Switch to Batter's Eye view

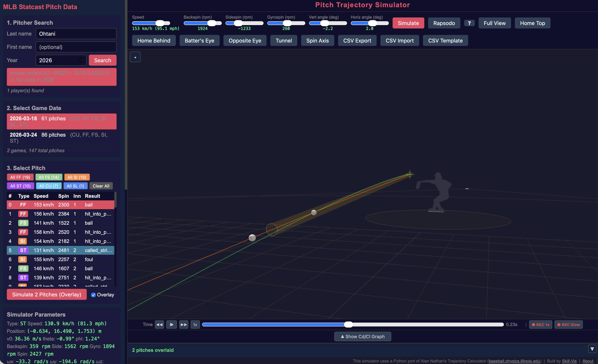click(200, 41)
